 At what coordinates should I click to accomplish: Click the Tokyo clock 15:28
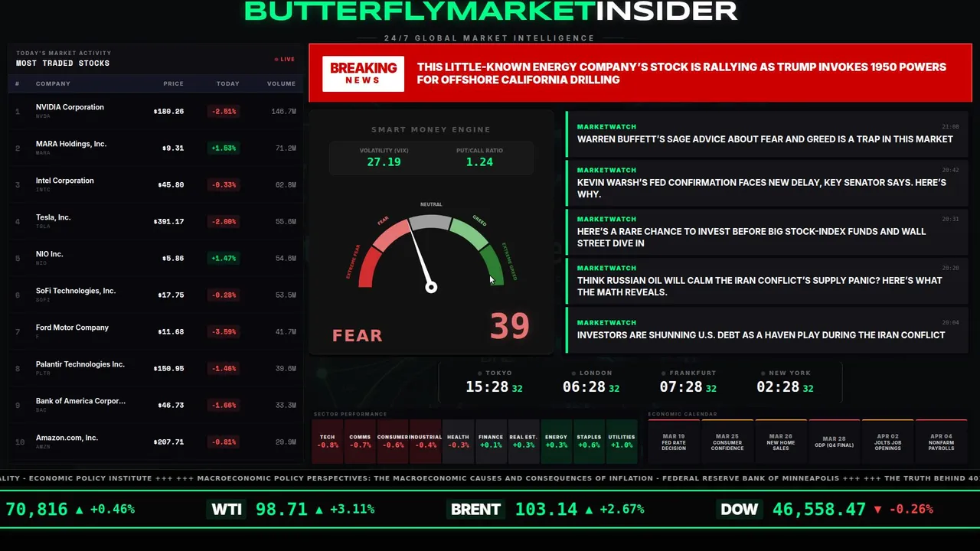click(x=487, y=387)
